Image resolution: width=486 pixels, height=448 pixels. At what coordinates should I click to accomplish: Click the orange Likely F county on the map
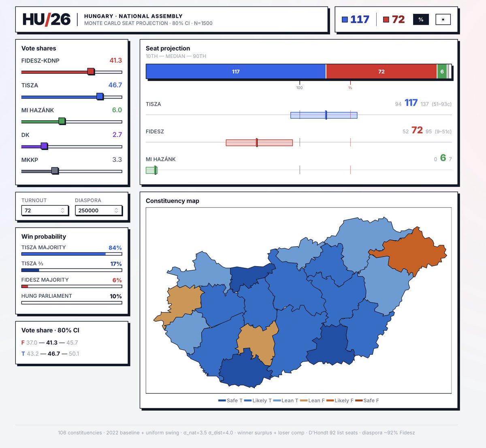[x=409, y=251]
